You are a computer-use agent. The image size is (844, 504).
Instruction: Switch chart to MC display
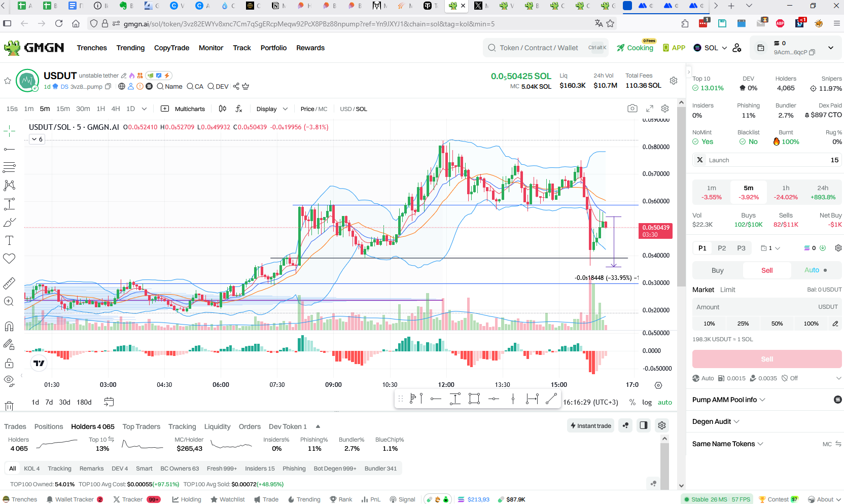(x=323, y=109)
